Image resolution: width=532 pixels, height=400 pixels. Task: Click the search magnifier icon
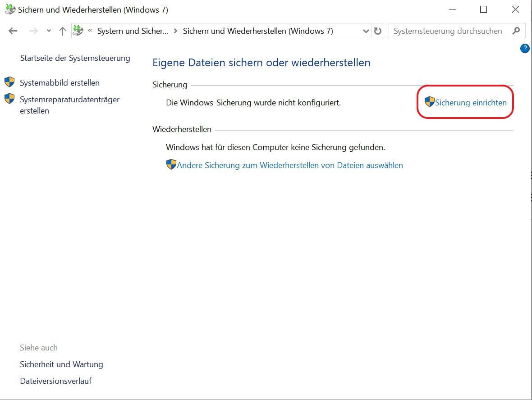(x=516, y=31)
